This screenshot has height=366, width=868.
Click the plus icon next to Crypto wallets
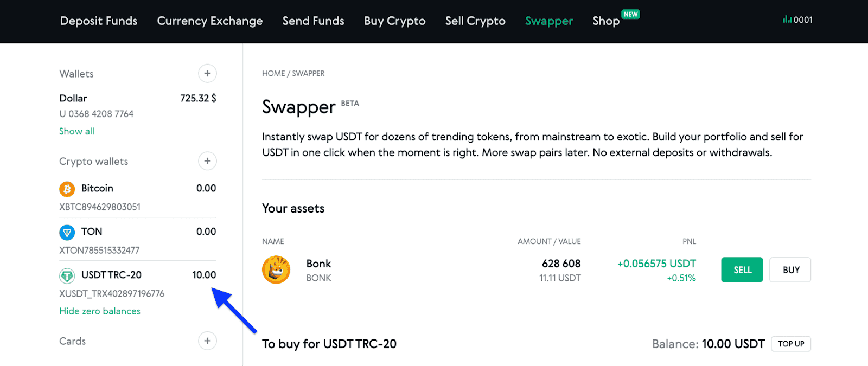tap(207, 161)
